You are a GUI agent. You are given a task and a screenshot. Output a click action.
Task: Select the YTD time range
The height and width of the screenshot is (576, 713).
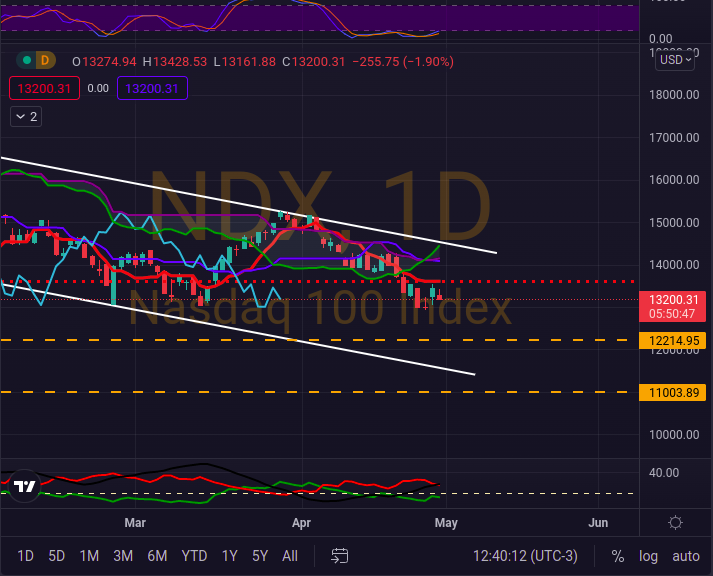click(x=194, y=556)
